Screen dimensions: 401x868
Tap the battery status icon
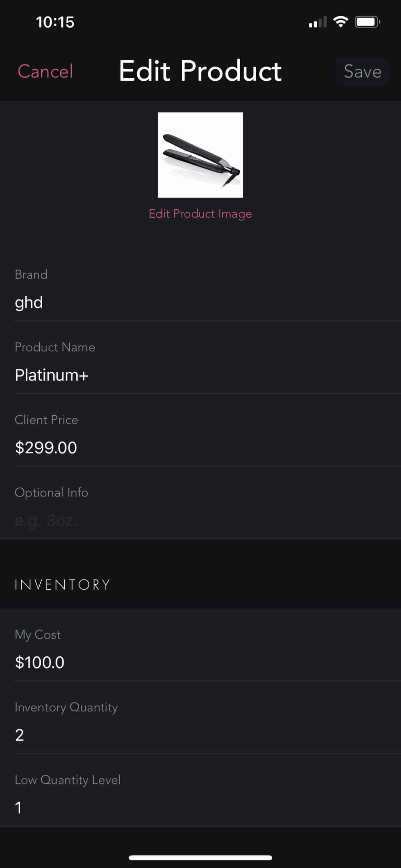point(367,22)
